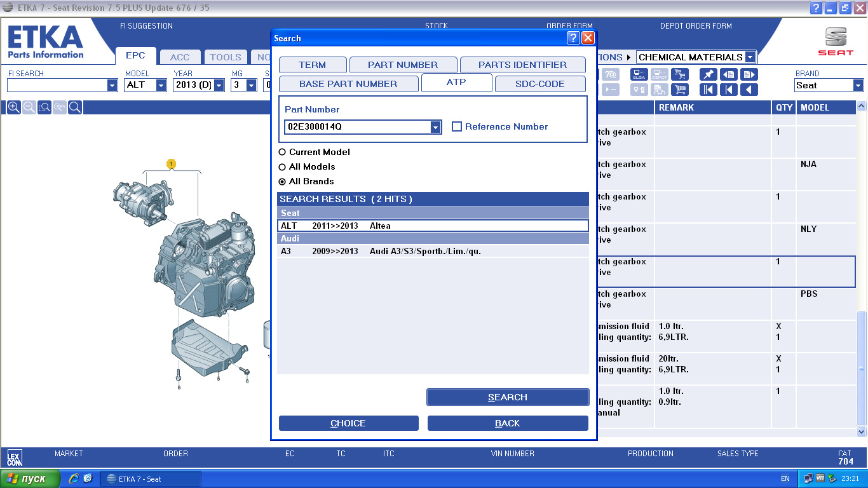Go to next page icon with right arrow
The height and width of the screenshot is (488, 868).
tap(749, 74)
